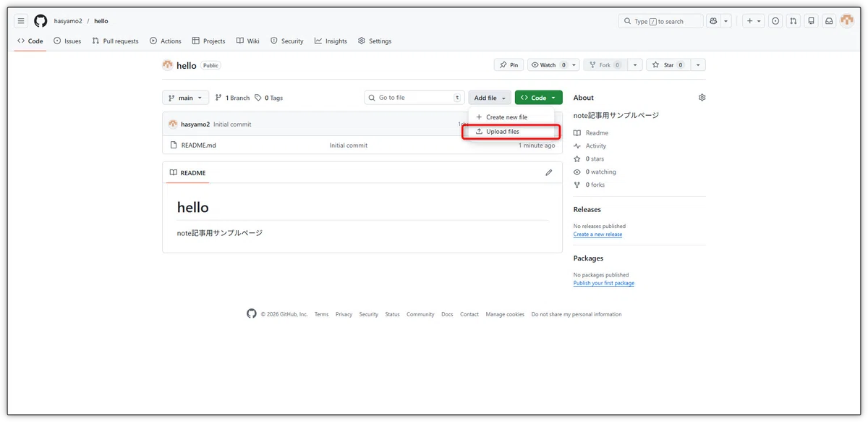Open the About settings gear icon
The image size is (868, 422).
pyautogui.click(x=702, y=98)
